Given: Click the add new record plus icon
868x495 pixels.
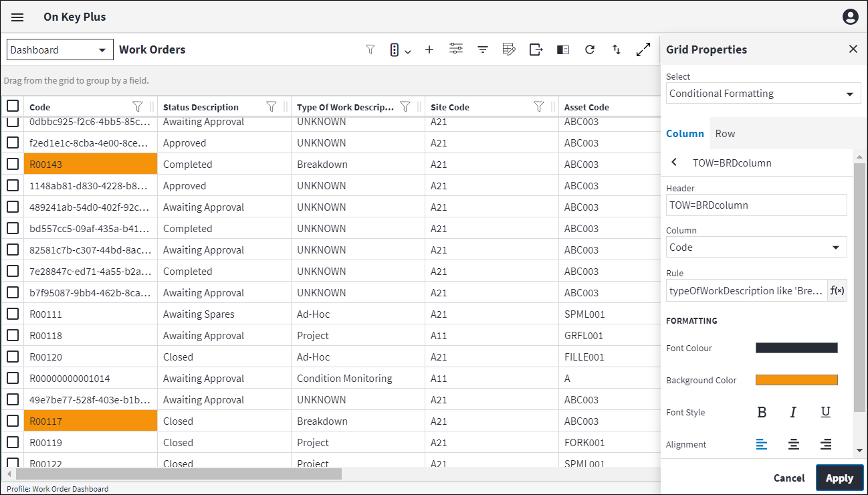Looking at the screenshot, I should point(429,50).
